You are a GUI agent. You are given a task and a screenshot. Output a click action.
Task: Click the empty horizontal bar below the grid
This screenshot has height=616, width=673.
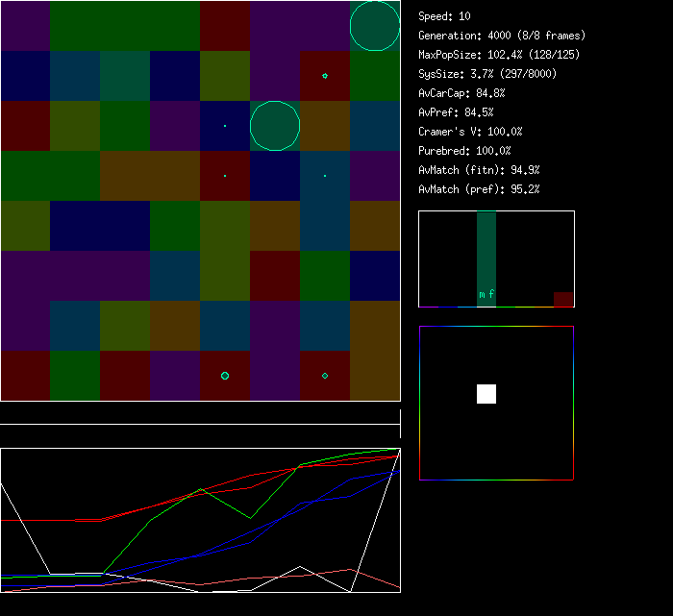pos(200,414)
